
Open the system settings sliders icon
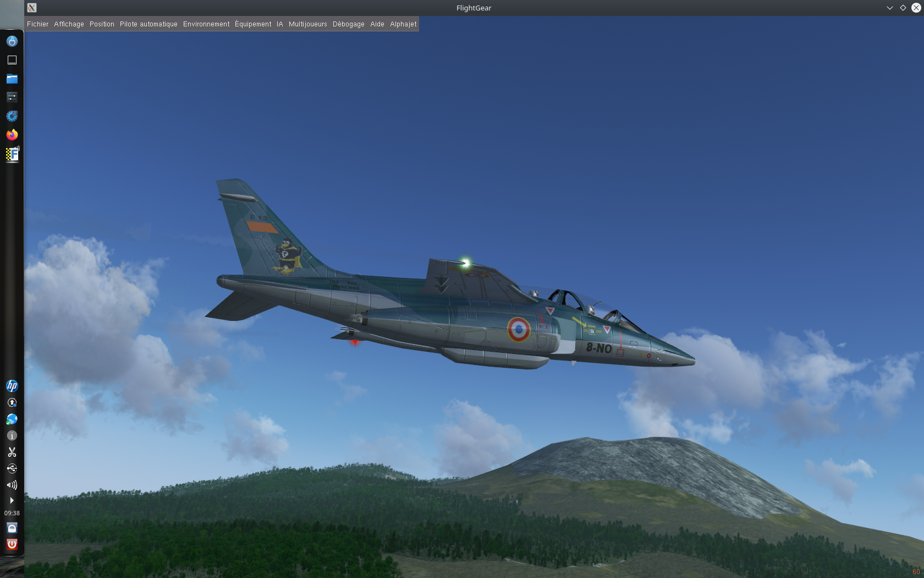click(x=12, y=97)
